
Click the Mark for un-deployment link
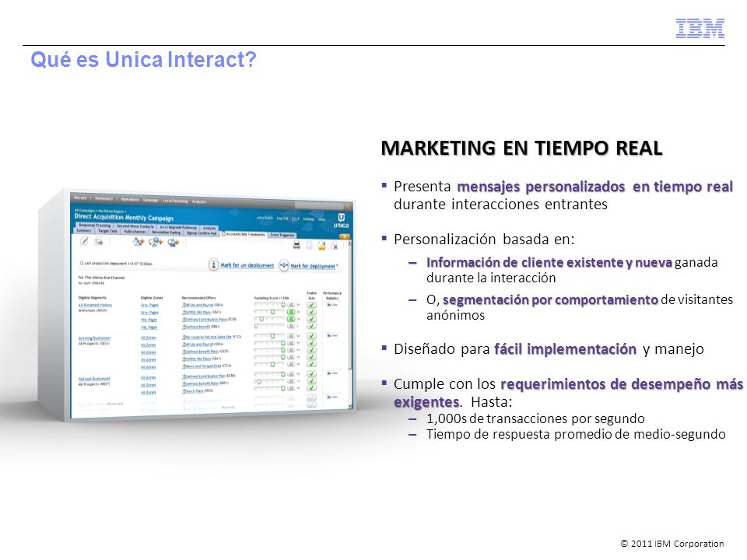click(x=247, y=265)
